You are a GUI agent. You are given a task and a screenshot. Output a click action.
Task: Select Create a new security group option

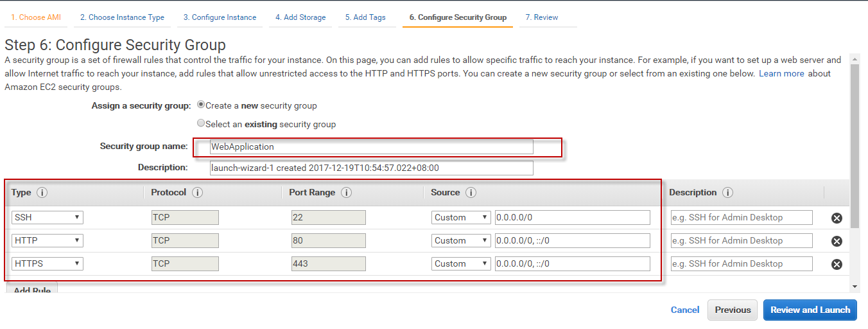202,105
